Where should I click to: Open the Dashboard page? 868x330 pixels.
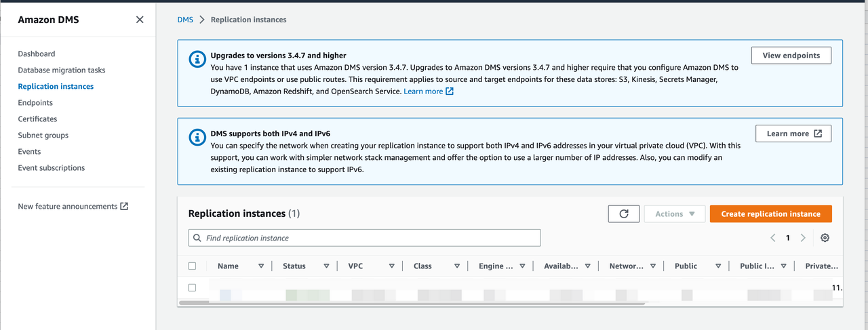tap(37, 54)
